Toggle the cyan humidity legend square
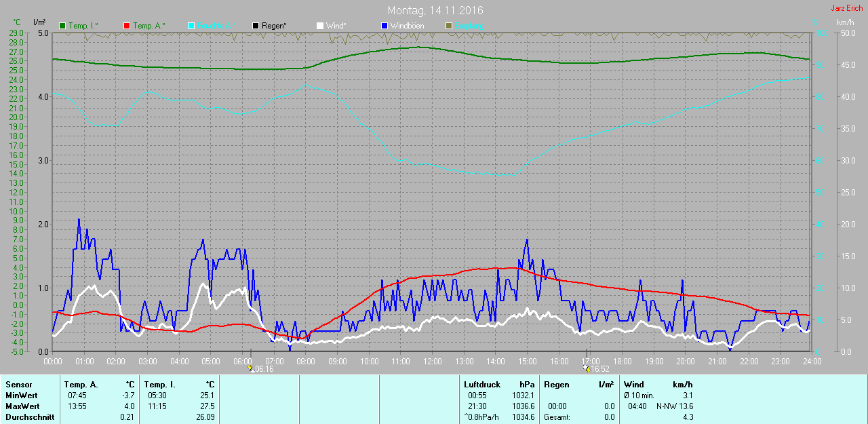The height and width of the screenshot is (424, 868). pos(191,26)
